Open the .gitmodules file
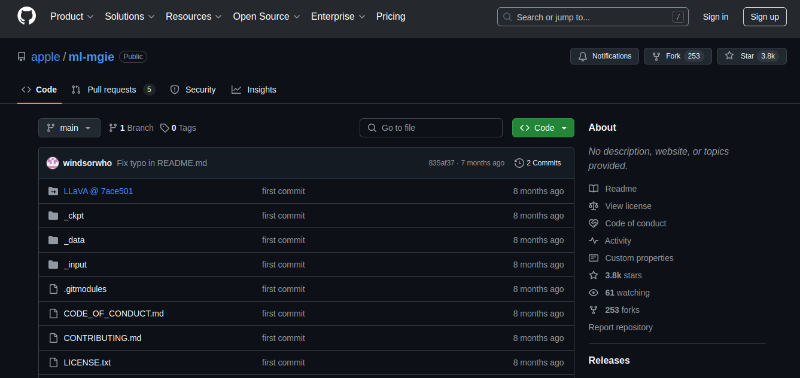Screen dimensions: 800x378 85,289
